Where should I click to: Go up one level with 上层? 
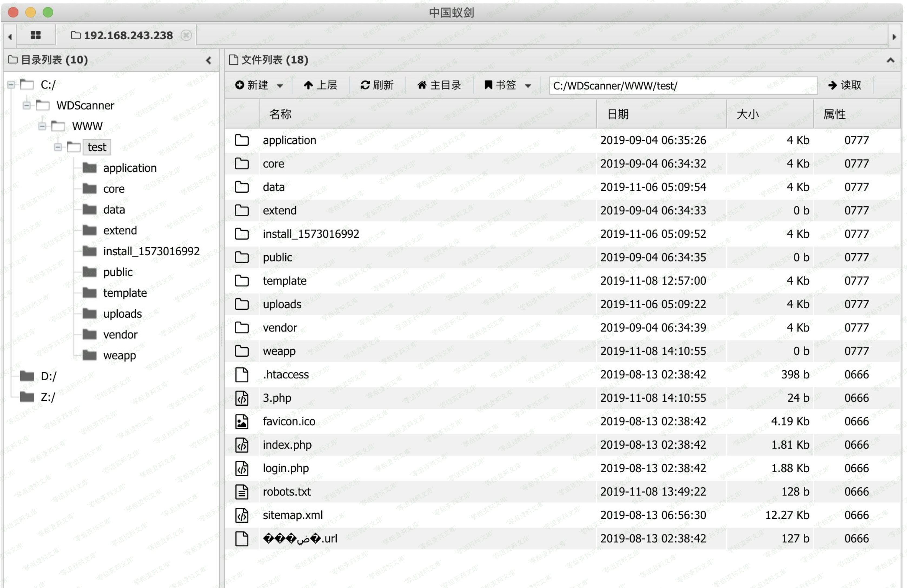[320, 85]
